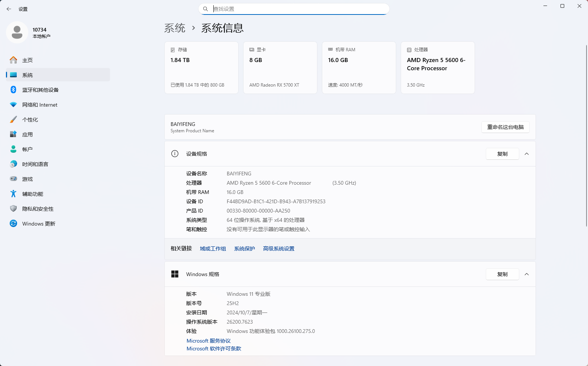
Task: Select the Network and Internet wifi icon
Action: (13, 105)
